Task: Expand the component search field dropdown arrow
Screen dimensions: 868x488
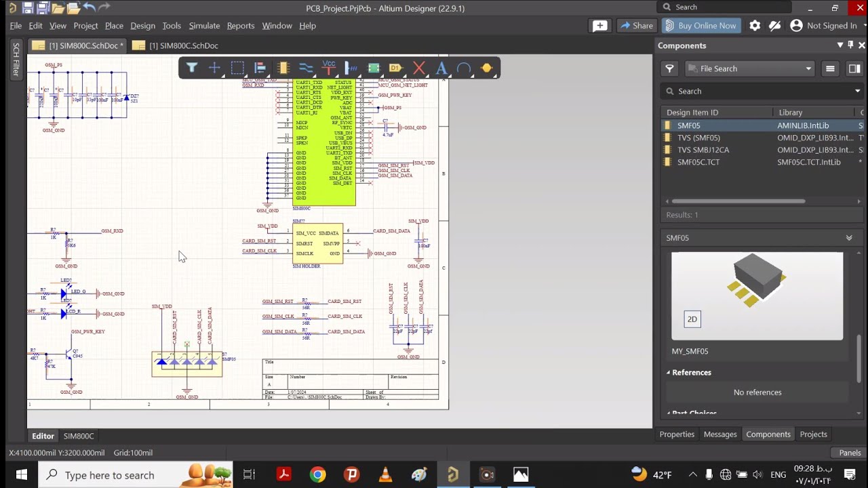Action: (x=857, y=91)
